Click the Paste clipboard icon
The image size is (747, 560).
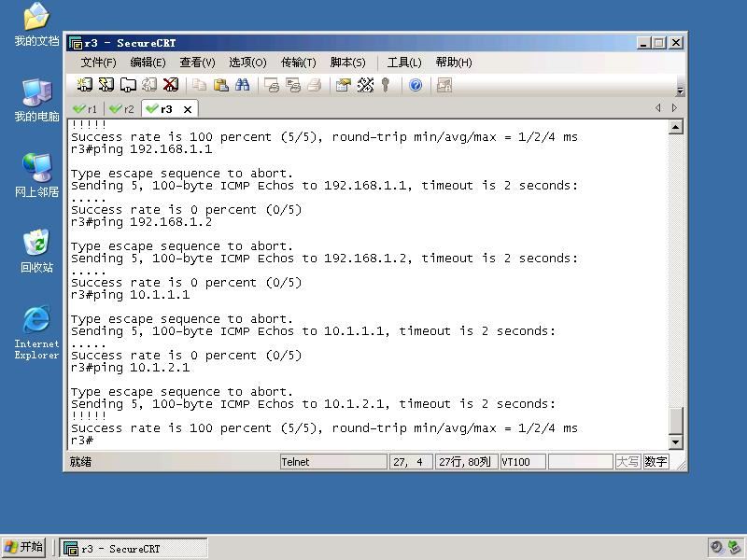[x=220, y=85]
